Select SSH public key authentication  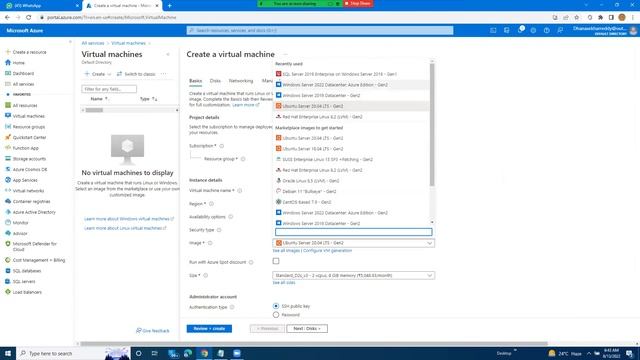pyautogui.click(x=276, y=306)
